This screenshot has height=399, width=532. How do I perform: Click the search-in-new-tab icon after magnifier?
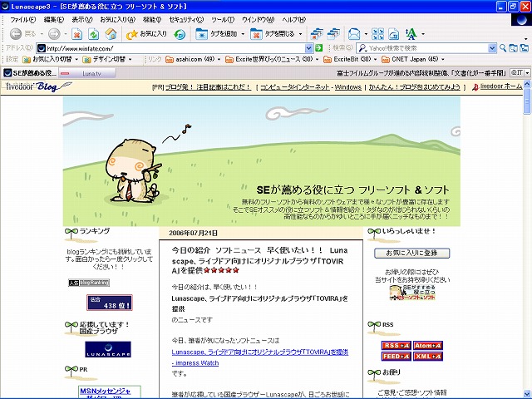pos(514,48)
